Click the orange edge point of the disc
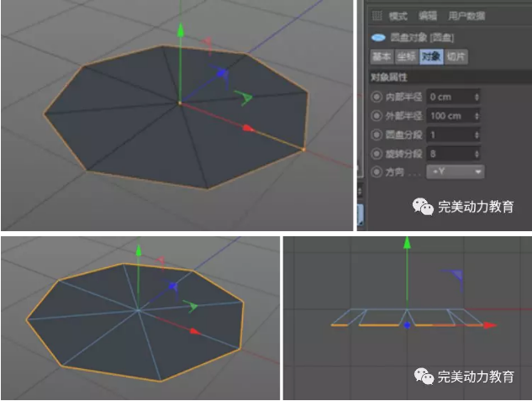Image resolution: width=532 pixels, height=401 pixels. 303,150
